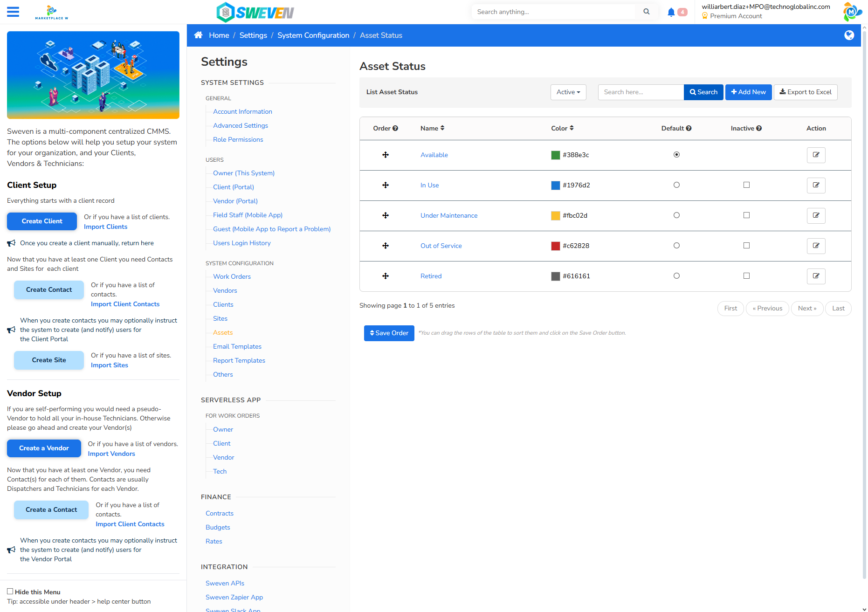This screenshot has height=612, width=868.
Task: Set In Use as default status
Action: 676,185
